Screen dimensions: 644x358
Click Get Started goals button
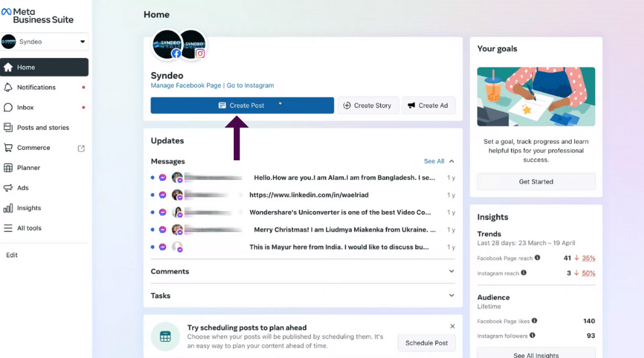(x=536, y=182)
